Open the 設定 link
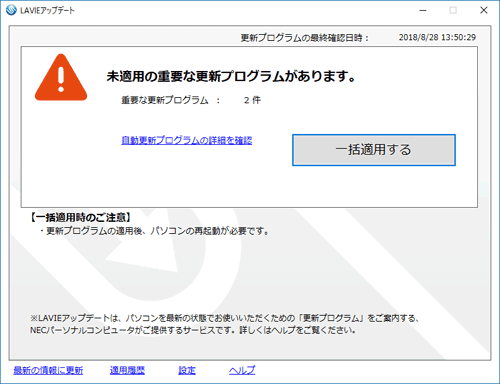This screenshot has width=500, height=384. (x=187, y=370)
